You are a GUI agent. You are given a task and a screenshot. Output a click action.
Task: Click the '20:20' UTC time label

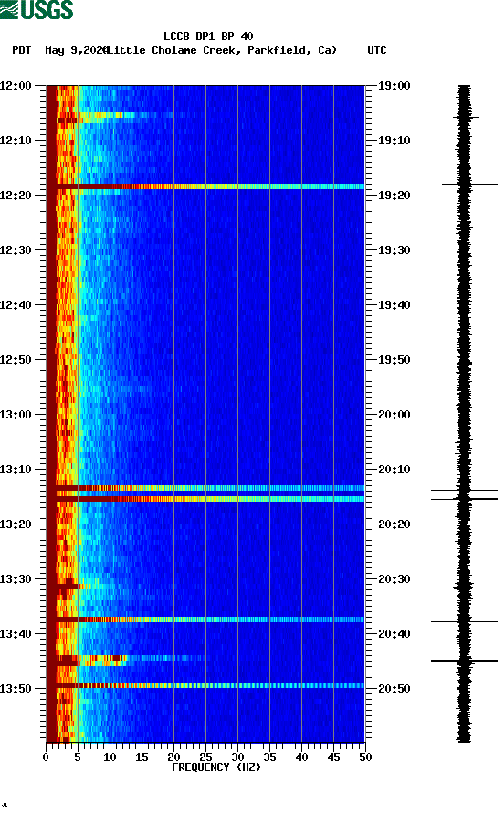click(x=394, y=524)
